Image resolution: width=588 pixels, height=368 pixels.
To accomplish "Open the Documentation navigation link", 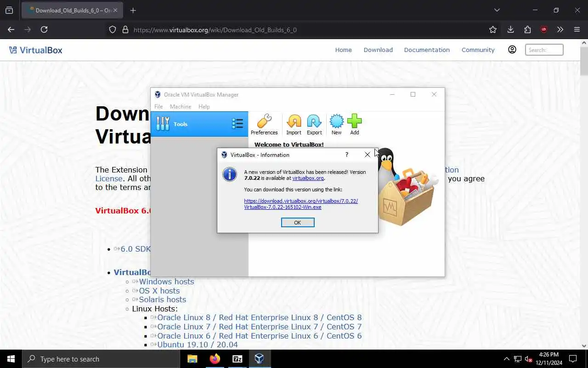I will [427, 50].
